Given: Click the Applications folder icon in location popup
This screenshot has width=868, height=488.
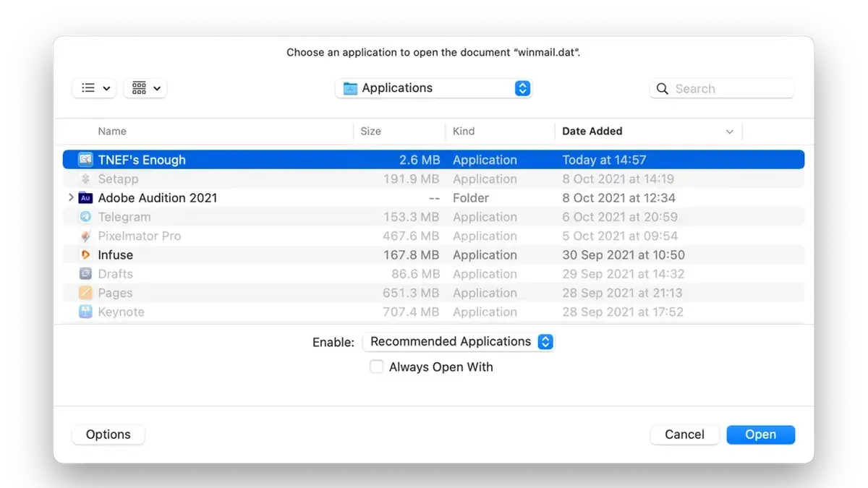Looking at the screenshot, I should click(x=350, y=88).
